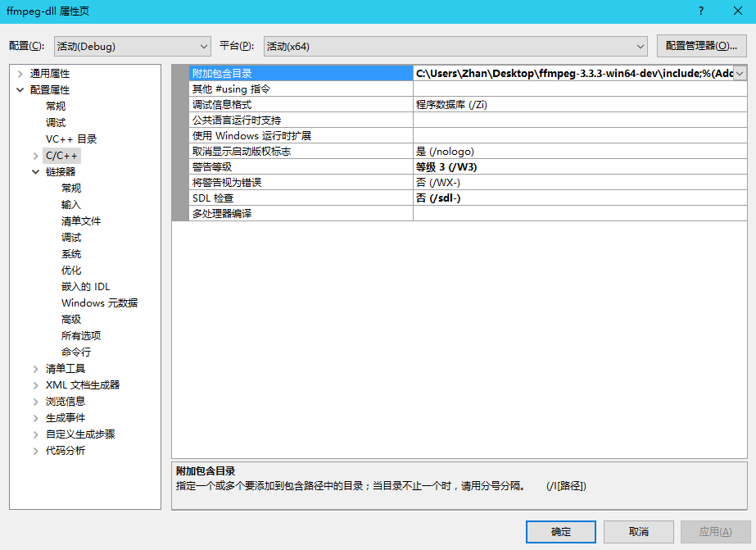Select the 自定义生成步骤 tree item

pos(80,434)
